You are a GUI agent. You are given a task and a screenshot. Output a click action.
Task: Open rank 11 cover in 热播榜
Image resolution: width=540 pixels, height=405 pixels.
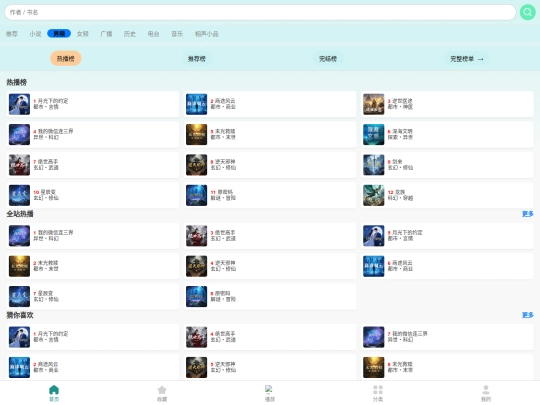[x=197, y=195]
